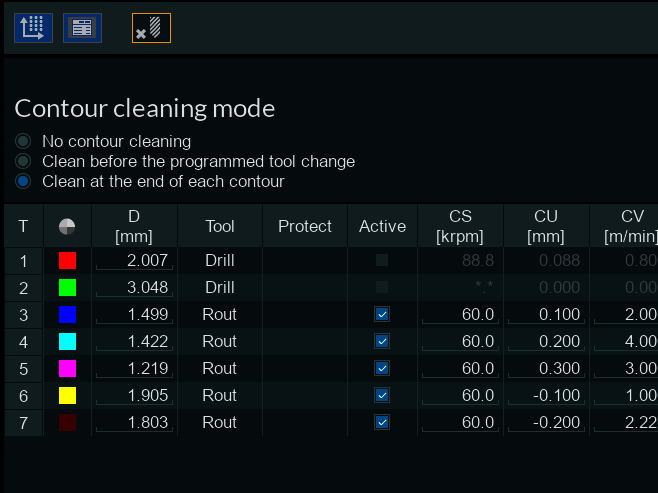Viewport: 658px width, 493px height.
Task: Click the cyan color swatch of tool 4
Action: click(67, 341)
